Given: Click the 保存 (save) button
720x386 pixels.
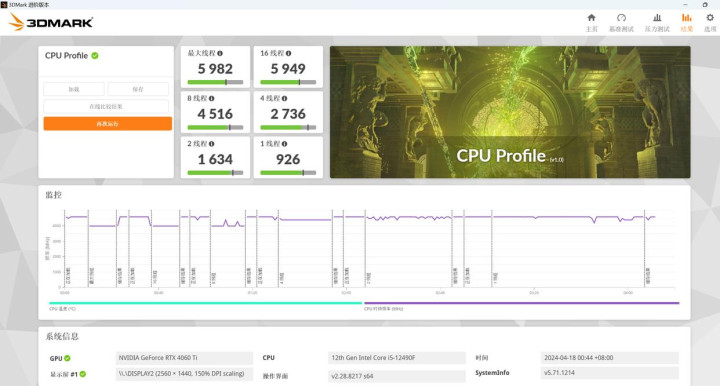Looking at the screenshot, I should [x=138, y=89].
